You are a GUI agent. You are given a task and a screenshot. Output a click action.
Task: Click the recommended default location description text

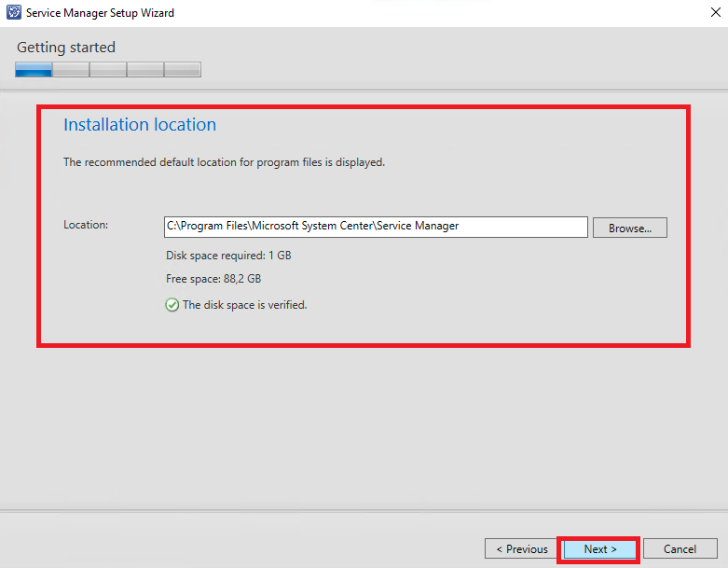[224, 162]
